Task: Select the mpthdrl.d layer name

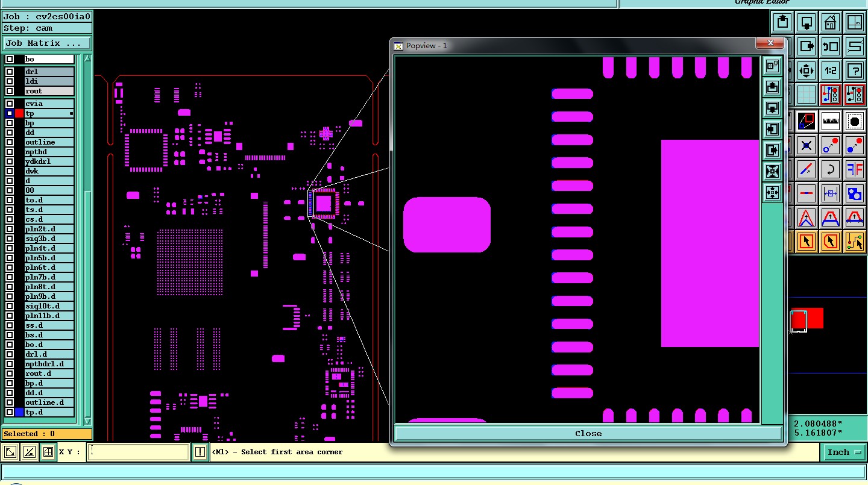Action: (x=49, y=364)
